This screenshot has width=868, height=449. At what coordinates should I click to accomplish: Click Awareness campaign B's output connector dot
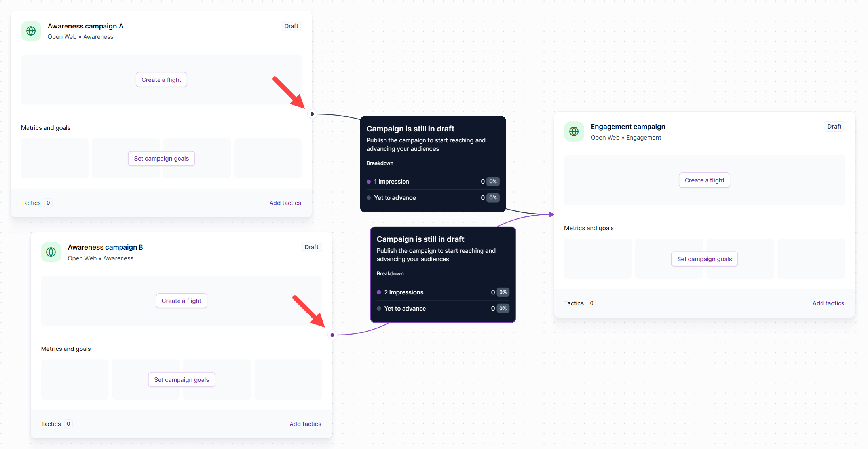pyautogui.click(x=332, y=335)
